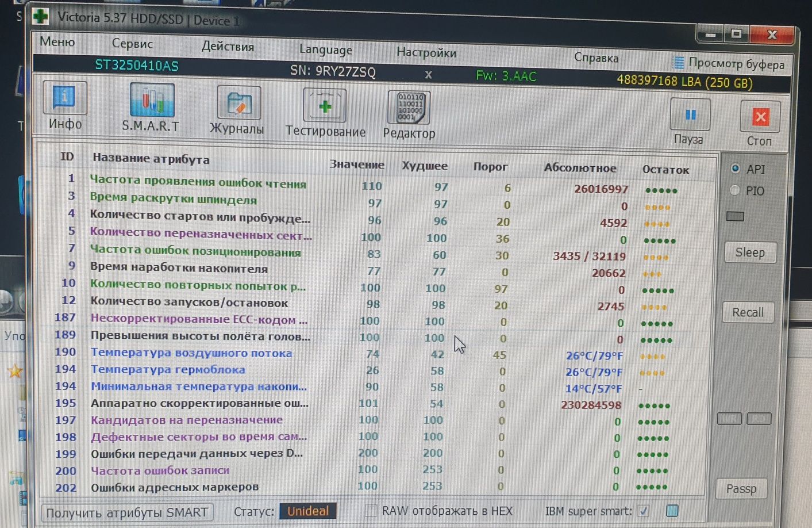This screenshot has width=812, height=528.
Task: Toggle RAW отображать в HEX checkbox
Action: click(371, 510)
